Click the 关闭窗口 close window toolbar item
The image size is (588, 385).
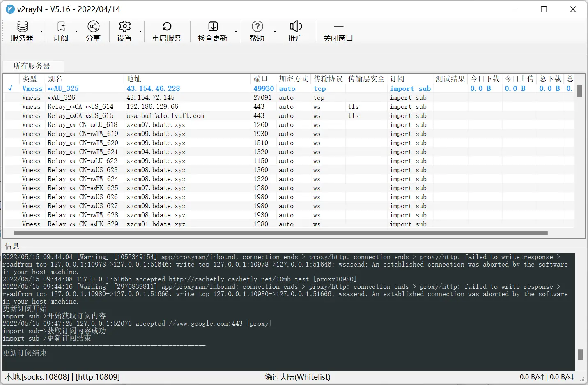pos(338,31)
